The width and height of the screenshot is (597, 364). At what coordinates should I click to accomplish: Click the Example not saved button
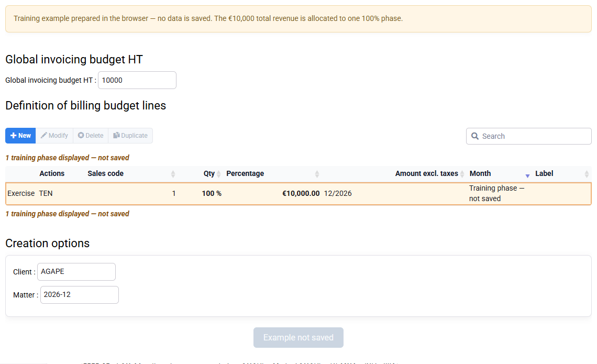point(298,338)
